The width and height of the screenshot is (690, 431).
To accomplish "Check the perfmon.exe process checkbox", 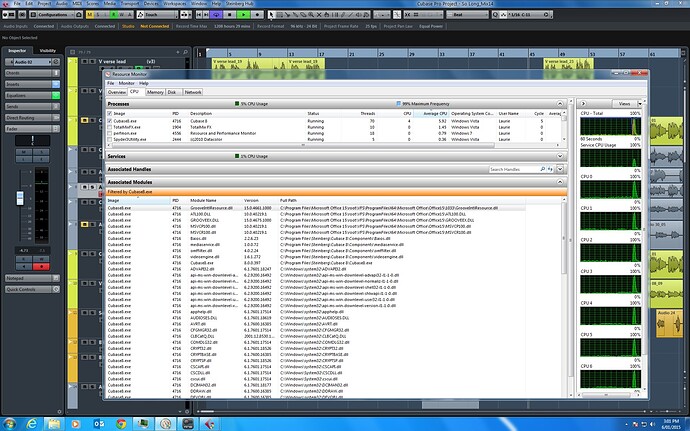I will coord(110,133).
